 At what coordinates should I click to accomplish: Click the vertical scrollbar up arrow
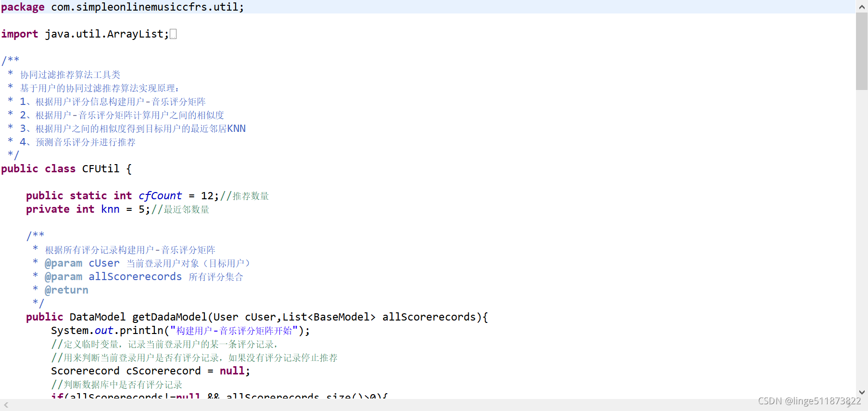tap(862, 7)
